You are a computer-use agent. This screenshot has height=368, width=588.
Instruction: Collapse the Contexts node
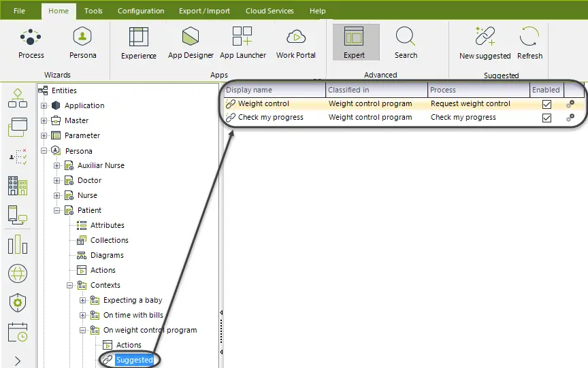[69, 286]
